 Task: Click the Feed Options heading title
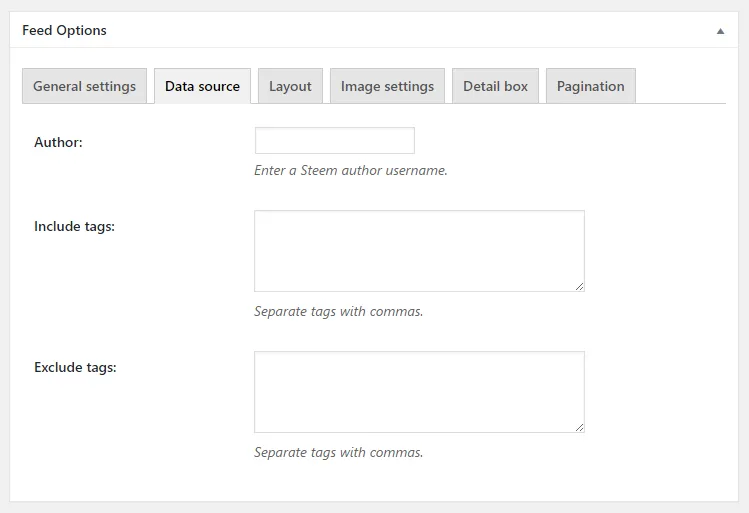[64, 30]
